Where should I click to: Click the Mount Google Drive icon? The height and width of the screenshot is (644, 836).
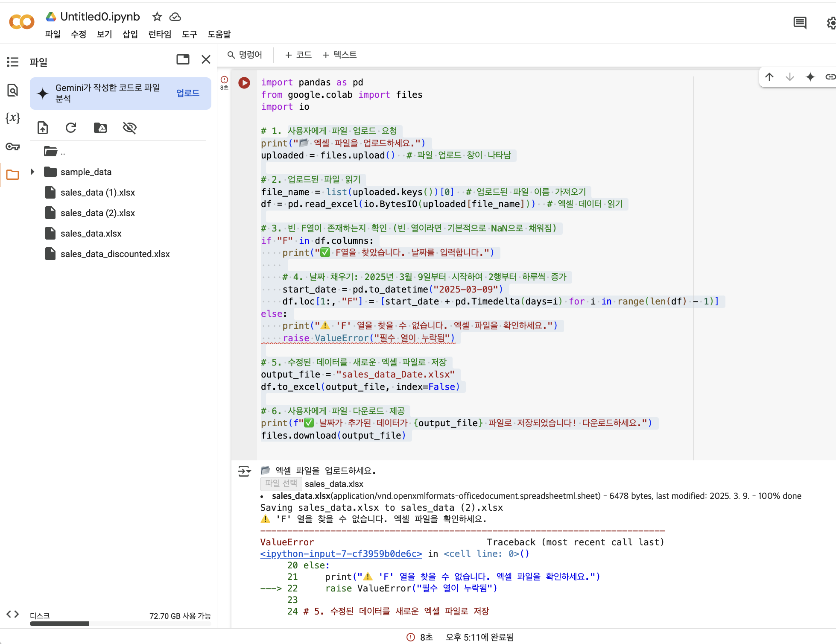[x=100, y=128]
